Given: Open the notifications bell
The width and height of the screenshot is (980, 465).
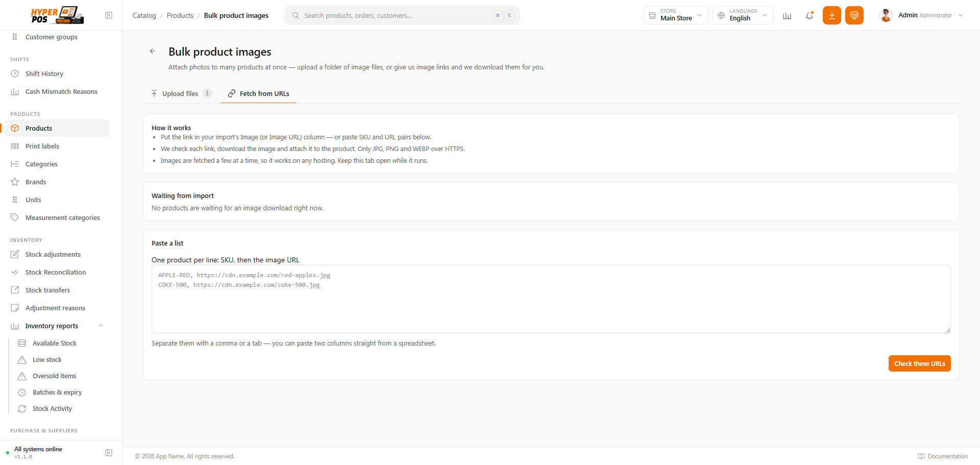Looking at the screenshot, I should [810, 15].
